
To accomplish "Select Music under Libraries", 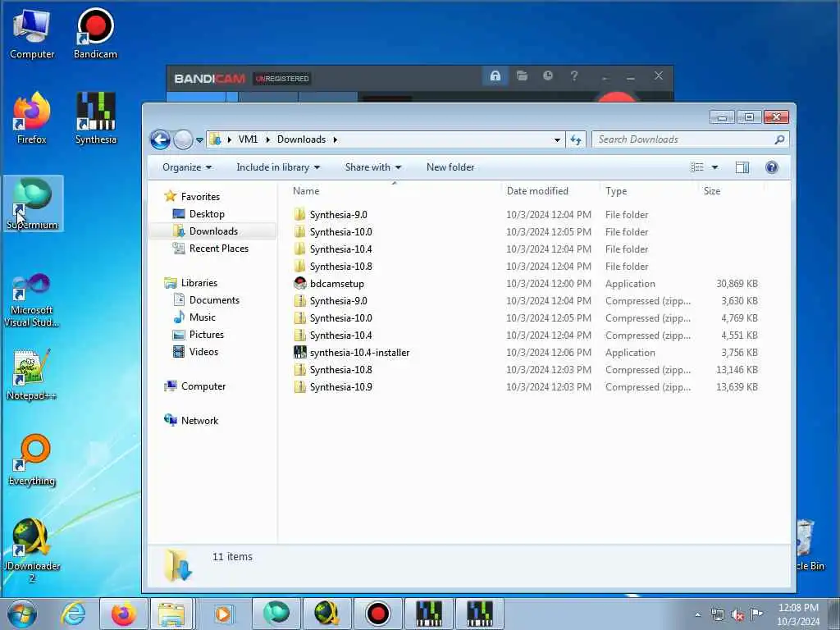I will tap(202, 317).
